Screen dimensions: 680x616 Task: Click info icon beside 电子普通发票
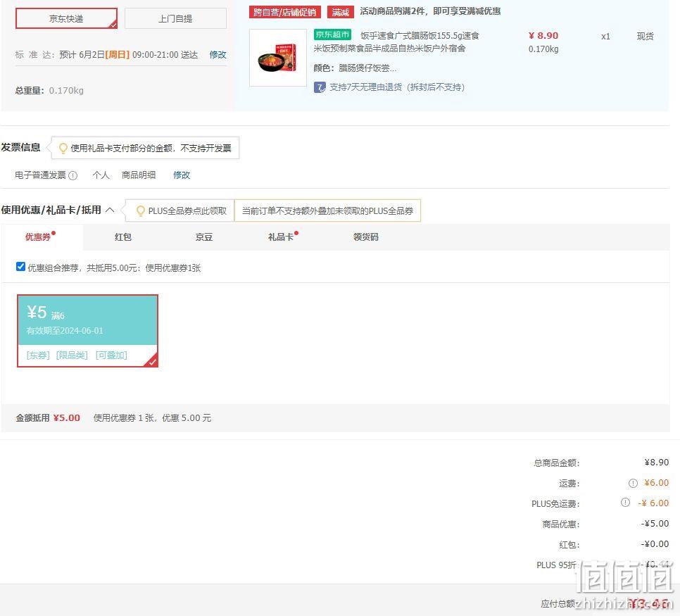73,175
